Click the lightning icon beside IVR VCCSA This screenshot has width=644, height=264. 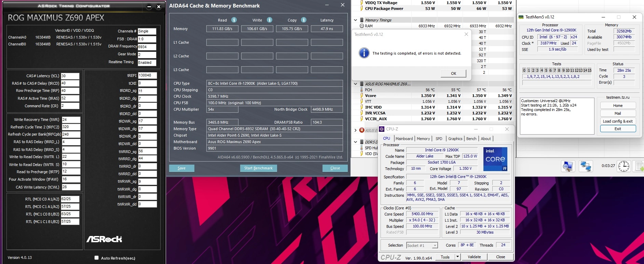362,113
